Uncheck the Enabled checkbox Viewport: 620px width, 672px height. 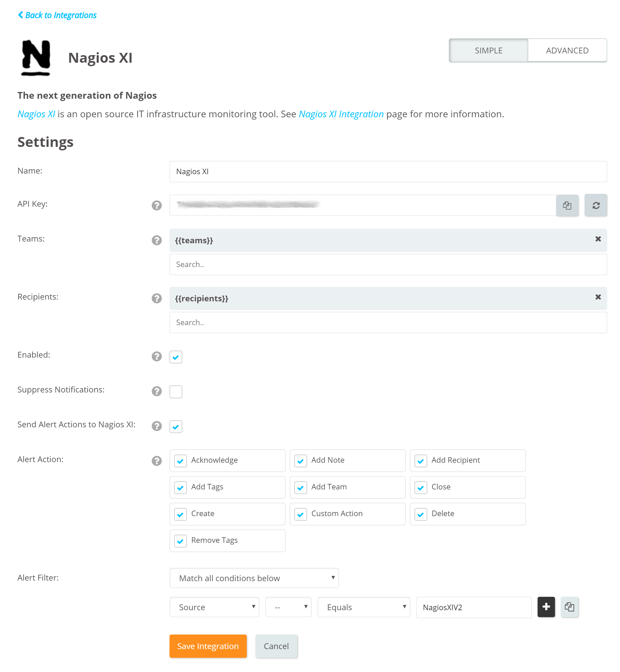176,357
